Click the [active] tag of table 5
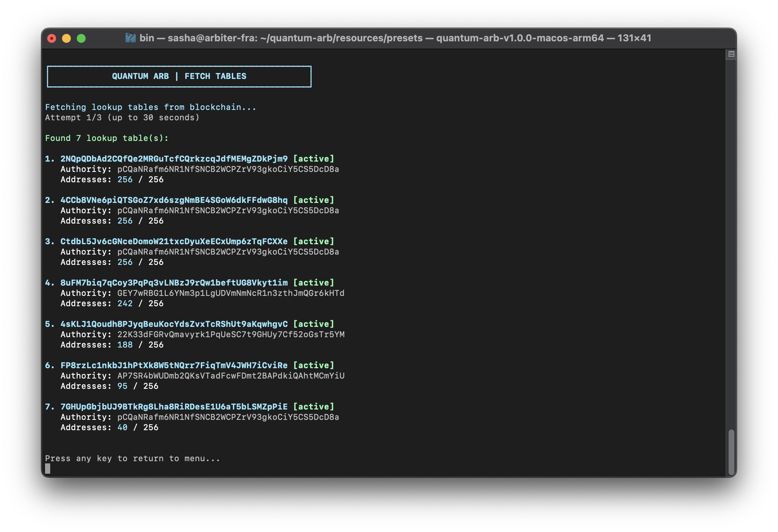 point(314,324)
